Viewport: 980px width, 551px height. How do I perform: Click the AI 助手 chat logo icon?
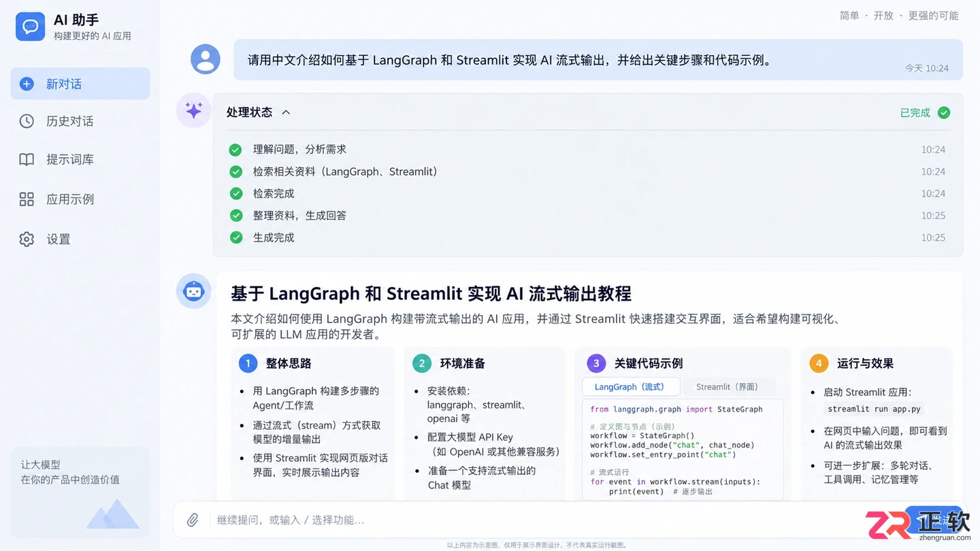click(x=30, y=27)
